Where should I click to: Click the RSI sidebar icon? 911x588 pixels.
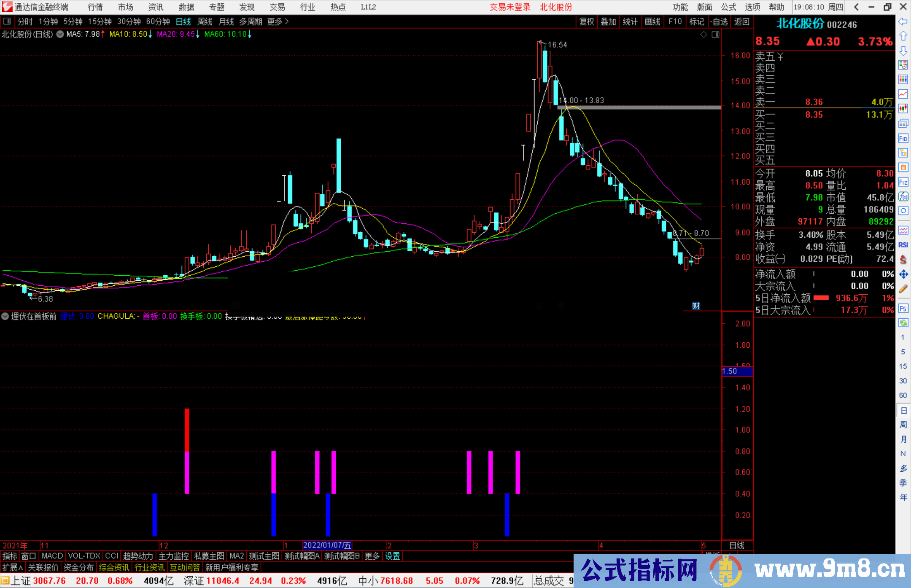[903, 245]
